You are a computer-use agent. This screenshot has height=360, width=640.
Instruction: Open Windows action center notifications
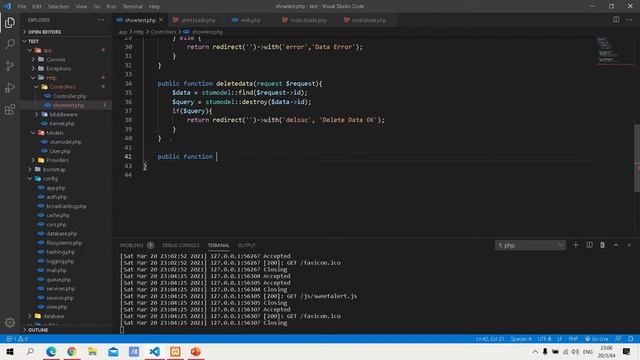click(x=627, y=351)
